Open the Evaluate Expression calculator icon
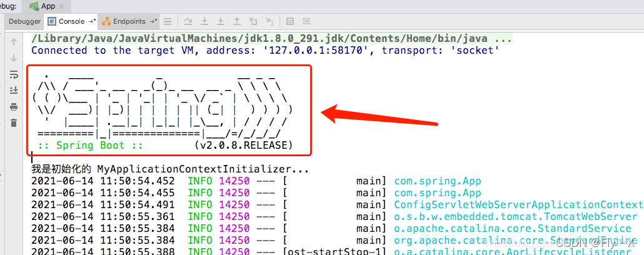The height and width of the screenshot is (255, 644). [x=290, y=21]
